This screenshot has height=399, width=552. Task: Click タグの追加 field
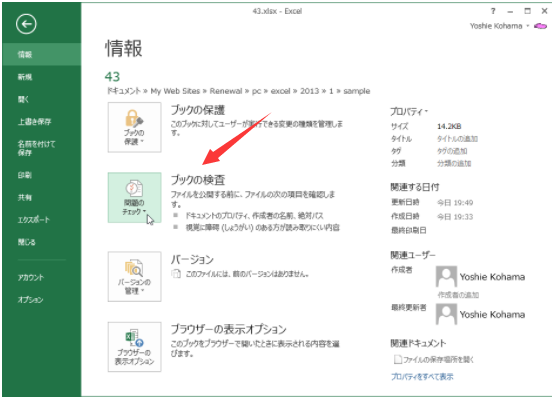[x=452, y=151]
